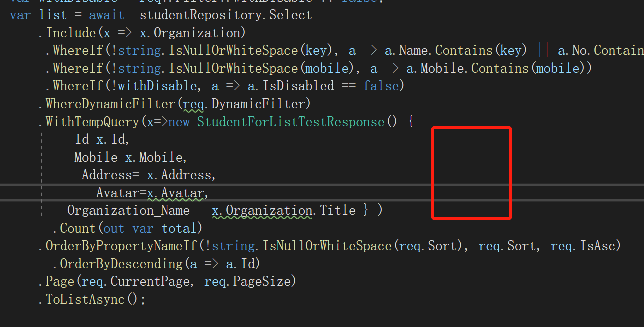Screen dimensions: 644x327
Task: Click the Mobile=x.Mobile line
Action: click(129, 157)
